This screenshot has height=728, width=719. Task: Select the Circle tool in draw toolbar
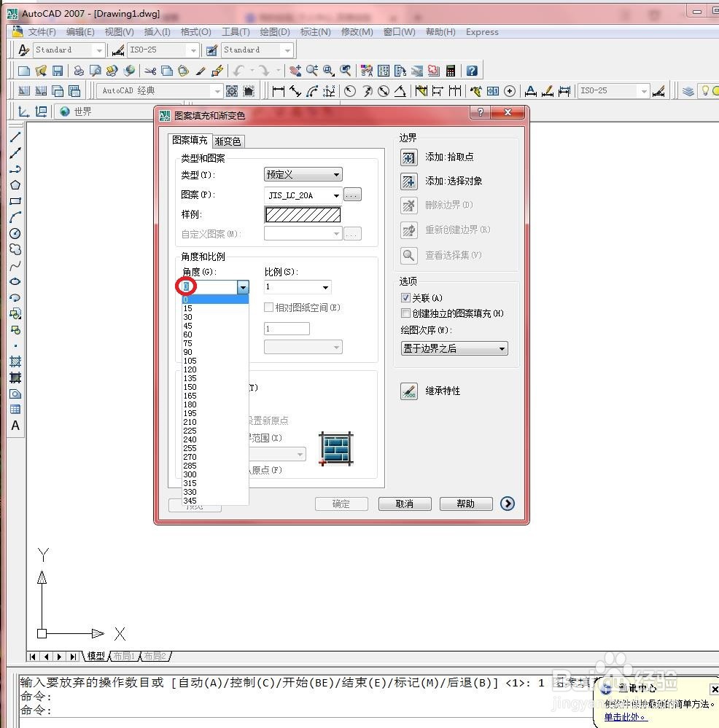pyautogui.click(x=15, y=233)
